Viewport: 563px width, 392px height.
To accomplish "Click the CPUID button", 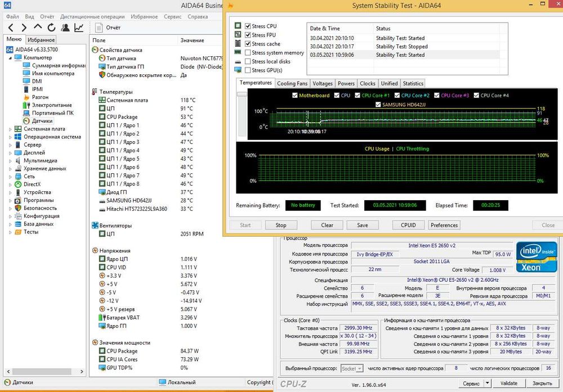I will [408, 225].
